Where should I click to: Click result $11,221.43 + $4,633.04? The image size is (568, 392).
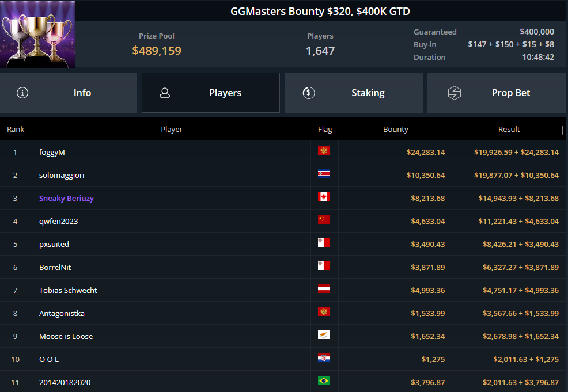518,221
